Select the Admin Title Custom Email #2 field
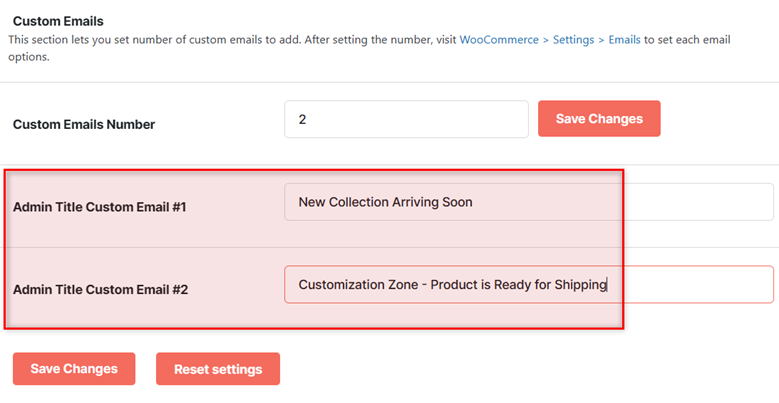Image resolution: width=779 pixels, height=403 pixels. (x=529, y=285)
